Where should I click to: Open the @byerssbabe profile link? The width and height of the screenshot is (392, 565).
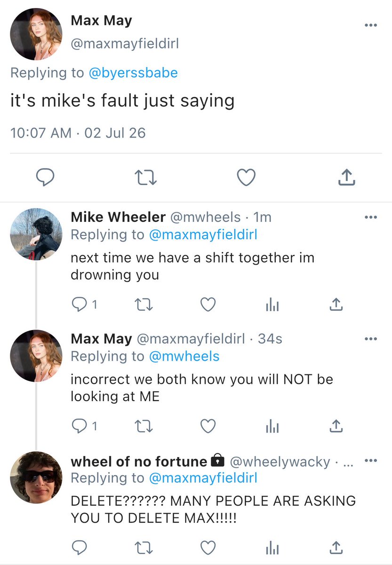point(133,73)
